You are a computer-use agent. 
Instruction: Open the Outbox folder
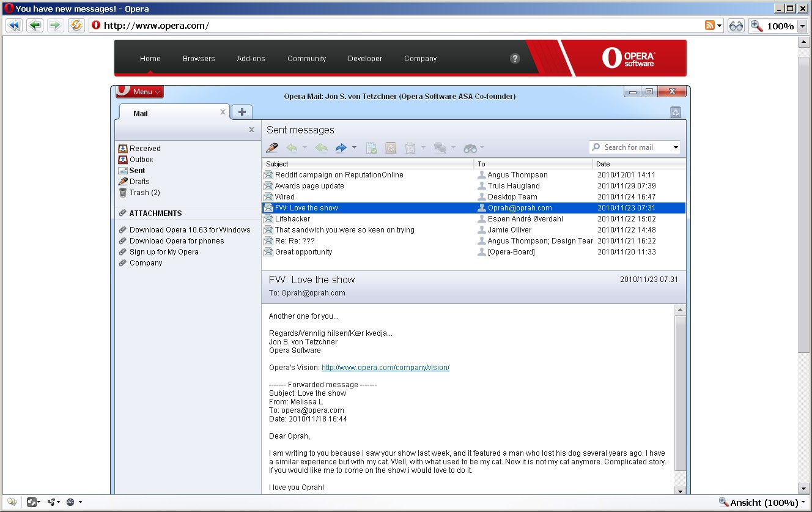[x=141, y=159]
